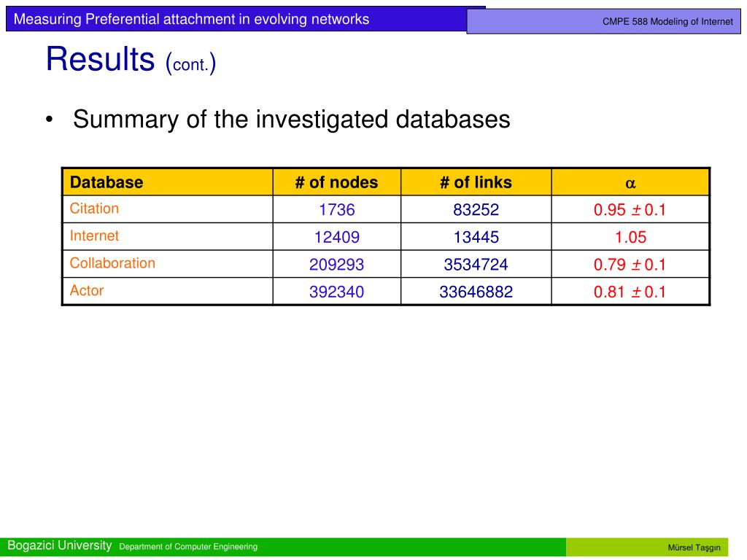This screenshot has height=560, width=747.
Task: Click the alpha symbol column header
Action: point(630,183)
